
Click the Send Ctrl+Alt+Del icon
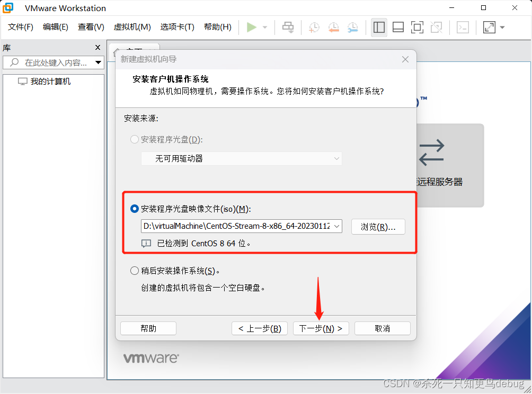coord(288,26)
